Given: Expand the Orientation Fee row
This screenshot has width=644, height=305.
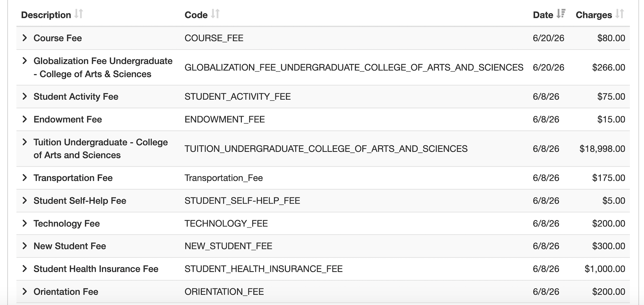Looking at the screenshot, I should pyautogui.click(x=25, y=291).
